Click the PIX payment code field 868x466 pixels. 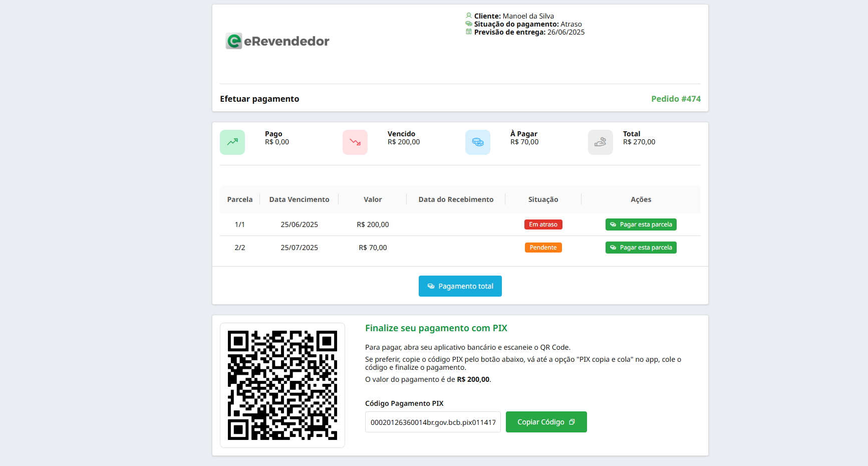pyautogui.click(x=433, y=422)
